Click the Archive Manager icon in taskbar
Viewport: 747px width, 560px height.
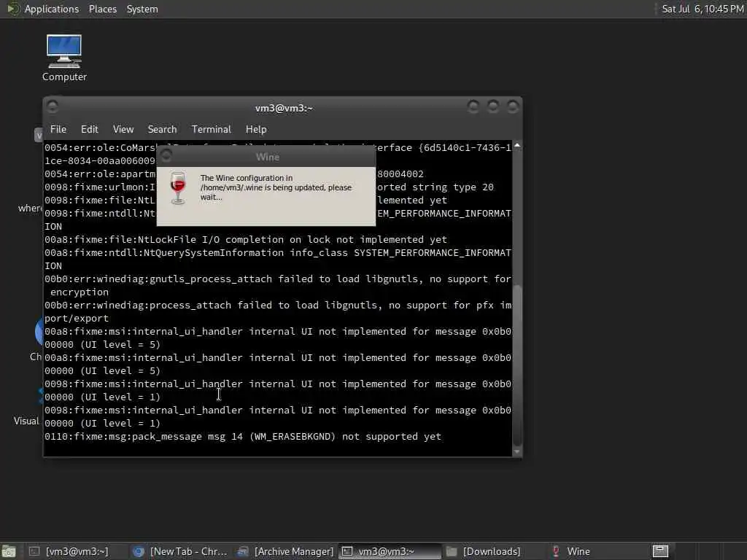click(x=243, y=551)
